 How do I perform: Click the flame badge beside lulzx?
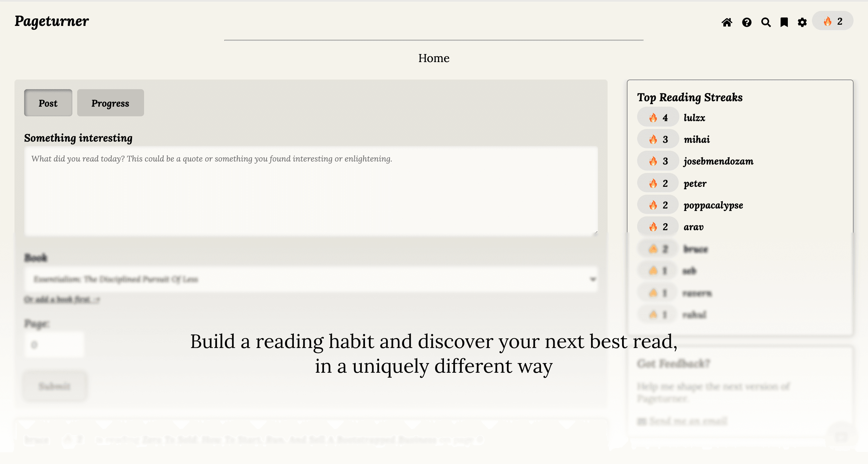tap(657, 118)
